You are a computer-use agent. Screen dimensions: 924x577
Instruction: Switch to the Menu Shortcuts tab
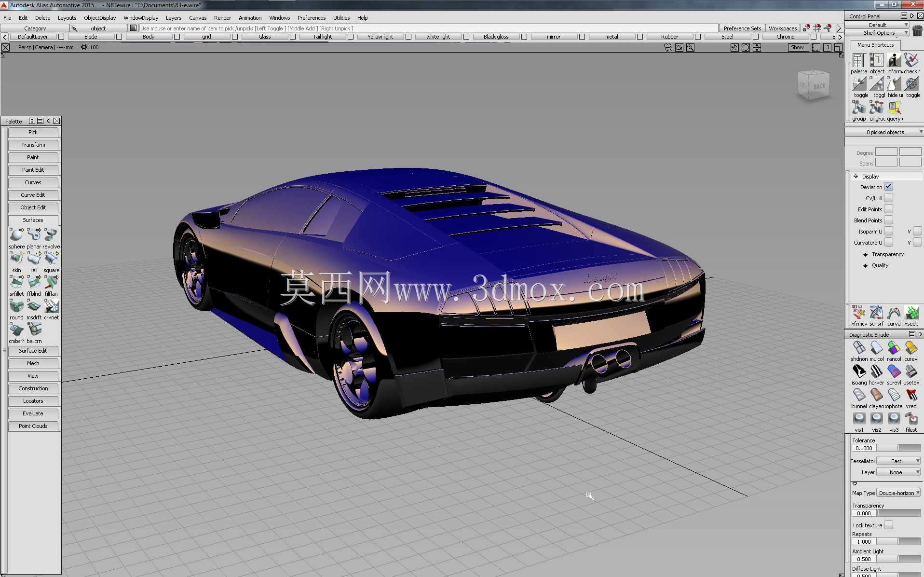[x=875, y=45]
